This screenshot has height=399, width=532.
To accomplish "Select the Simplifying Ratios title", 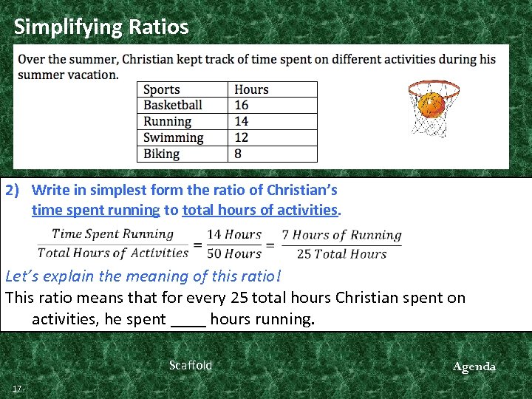I will click(101, 27).
